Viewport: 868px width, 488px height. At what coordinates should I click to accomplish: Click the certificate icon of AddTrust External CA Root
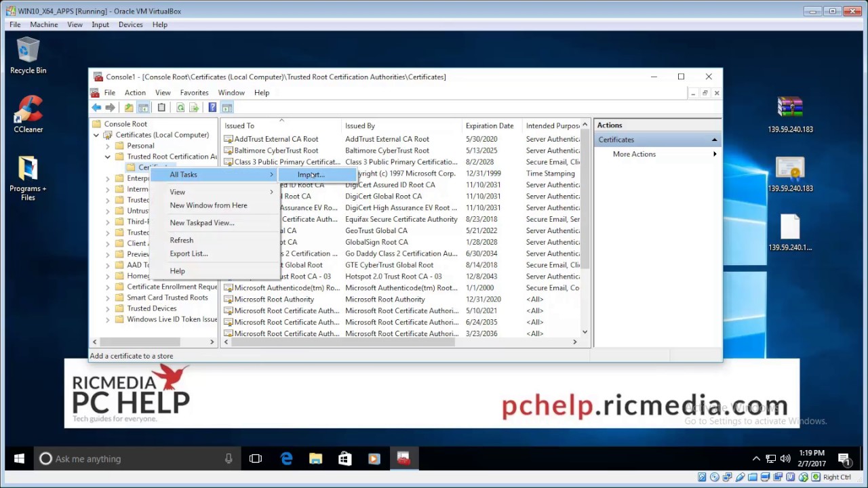pyautogui.click(x=229, y=139)
